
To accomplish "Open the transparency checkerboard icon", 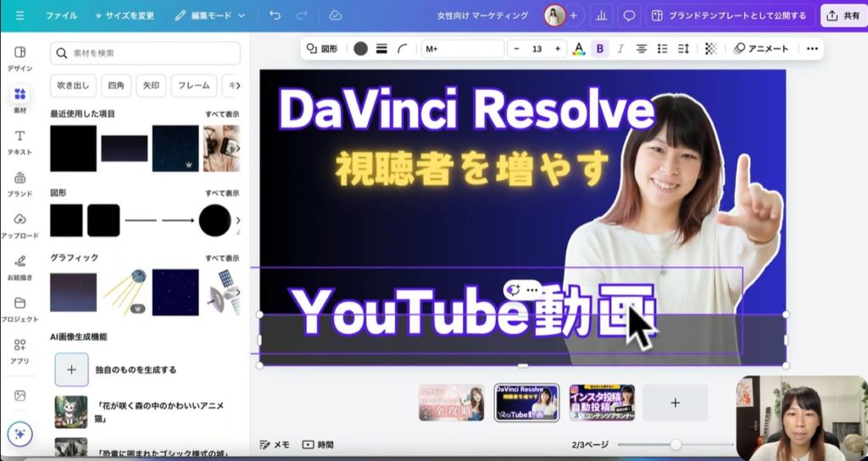I will 710,49.
